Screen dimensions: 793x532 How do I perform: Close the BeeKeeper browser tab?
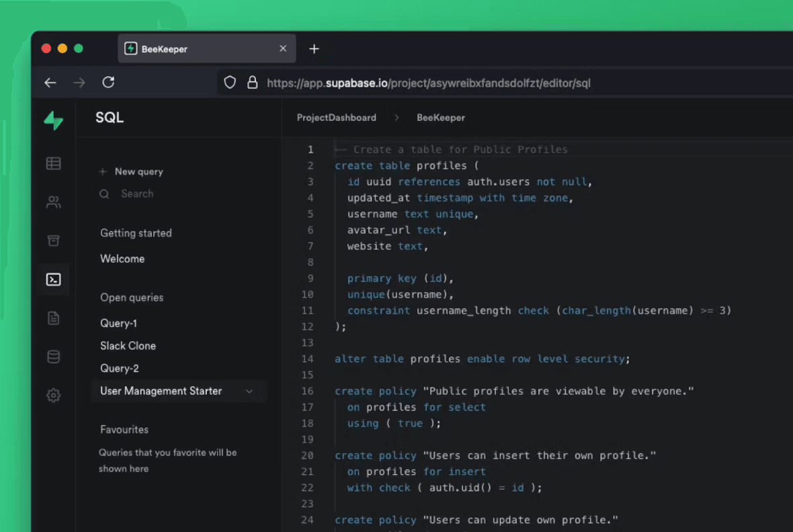283,49
